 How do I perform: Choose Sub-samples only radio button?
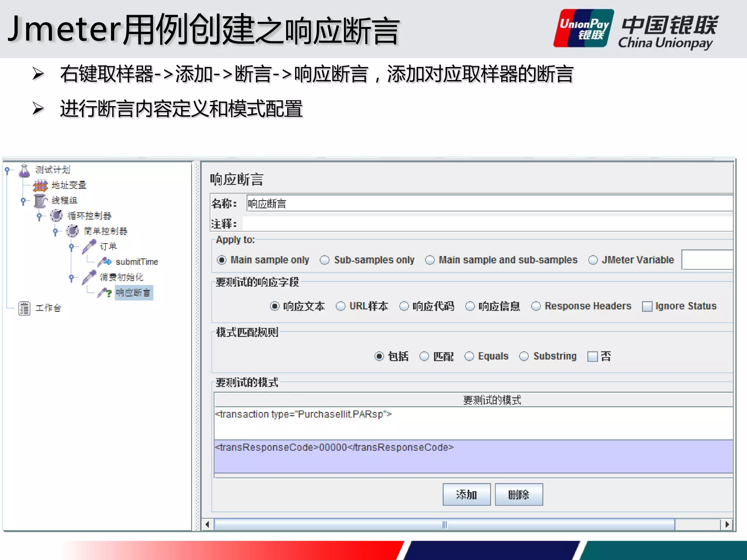325,260
